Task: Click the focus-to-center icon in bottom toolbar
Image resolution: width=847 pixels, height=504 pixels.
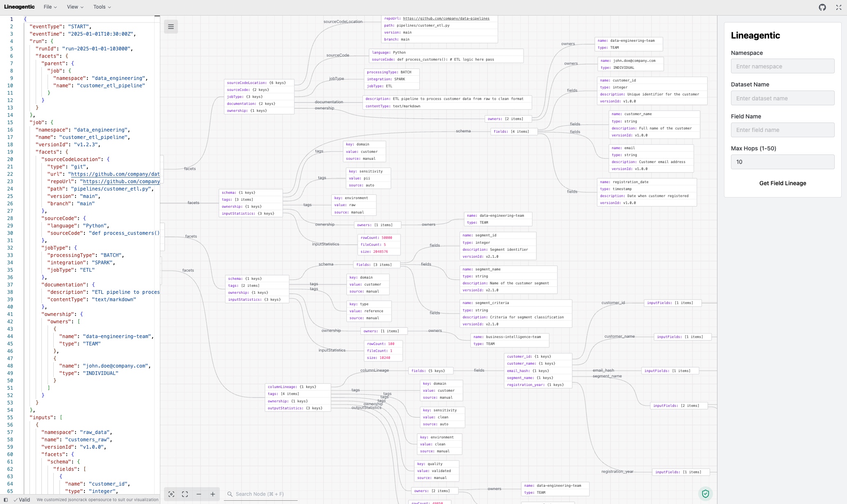Action: 172,494
